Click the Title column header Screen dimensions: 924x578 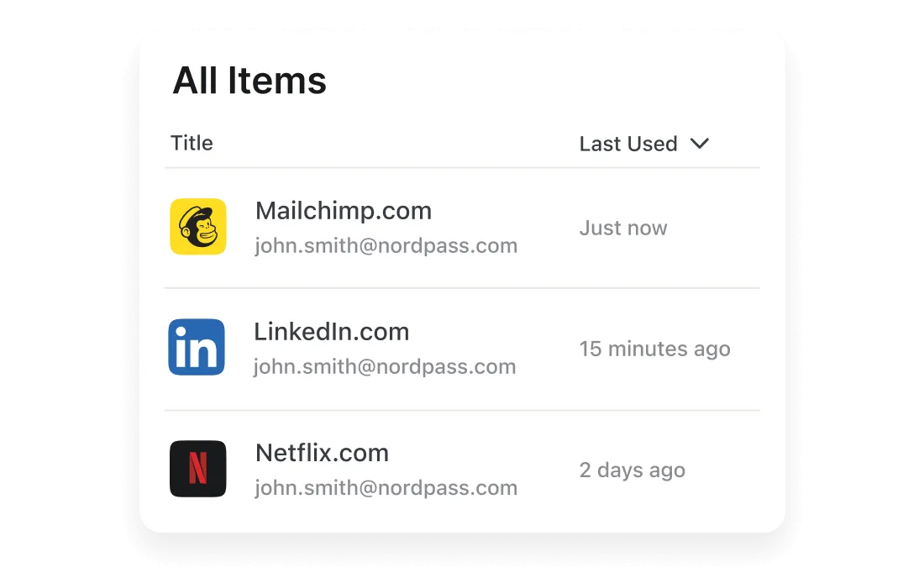192,143
